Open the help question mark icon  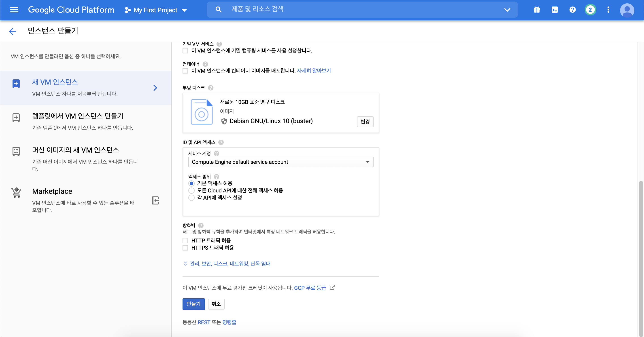click(x=572, y=10)
